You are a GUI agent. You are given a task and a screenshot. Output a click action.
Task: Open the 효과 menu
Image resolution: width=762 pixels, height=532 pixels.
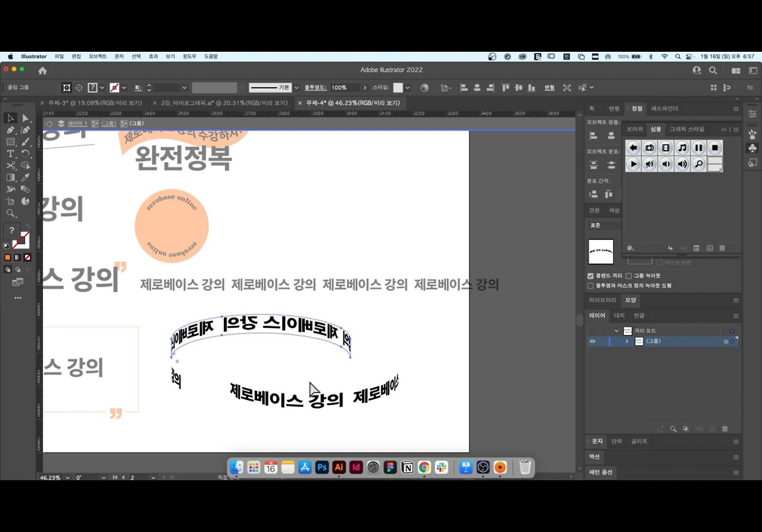click(153, 57)
